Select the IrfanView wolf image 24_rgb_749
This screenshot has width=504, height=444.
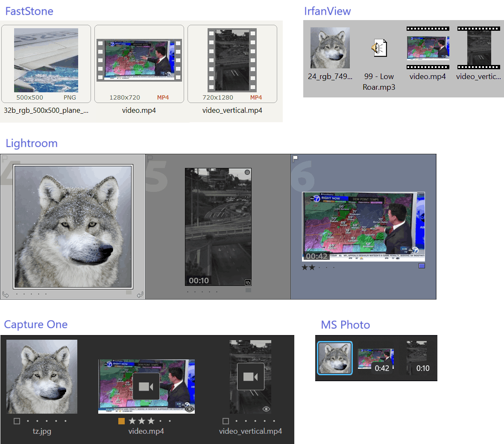point(330,48)
